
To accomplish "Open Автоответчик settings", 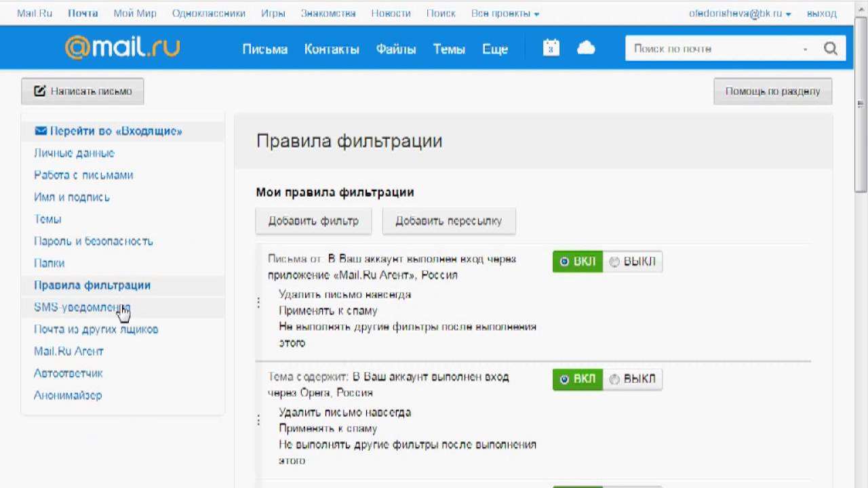I will [68, 373].
